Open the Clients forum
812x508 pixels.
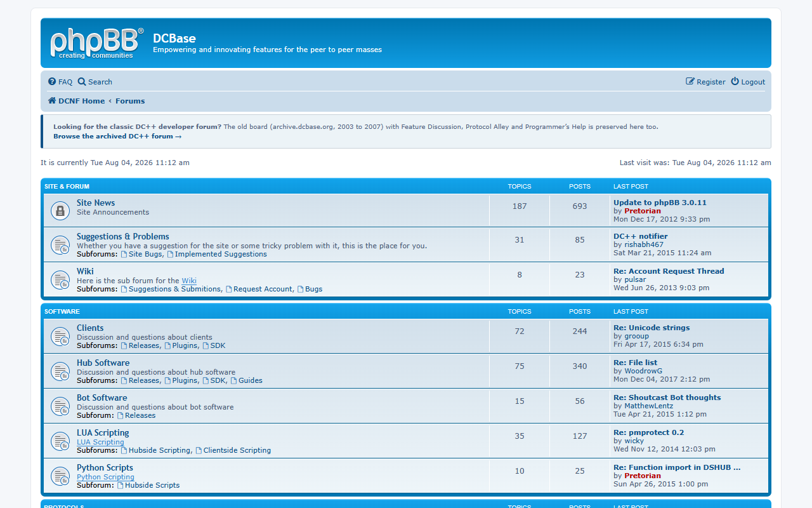pyautogui.click(x=90, y=328)
